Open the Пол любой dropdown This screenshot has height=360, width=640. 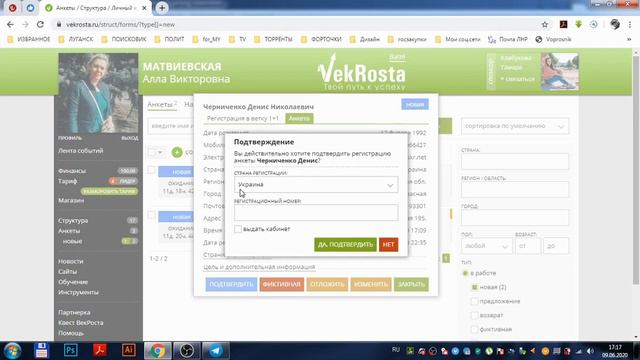[x=487, y=246]
